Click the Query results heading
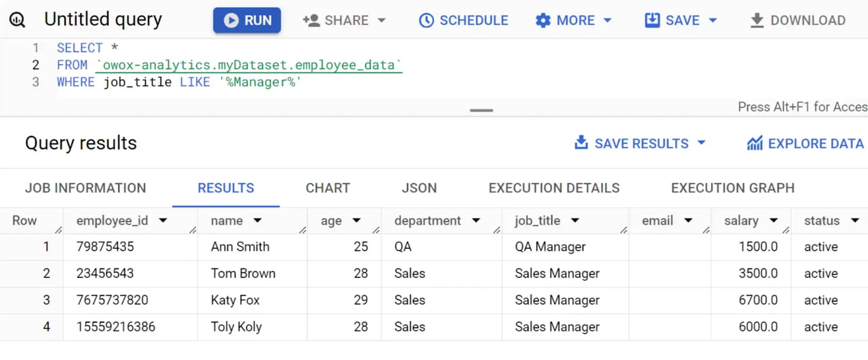 [x=81, y=143]
